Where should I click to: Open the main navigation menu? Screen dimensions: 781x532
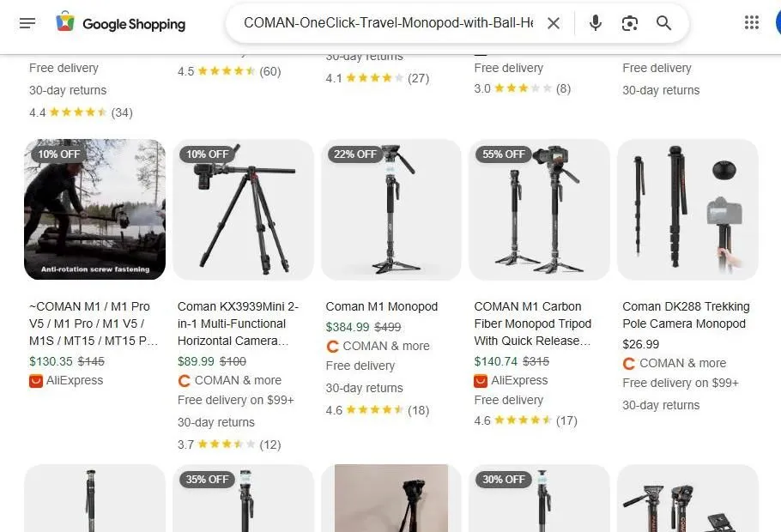pos(27,23)
